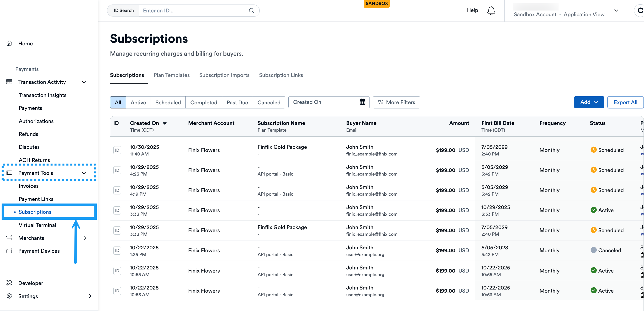Select the Canceled status filter
644x311 pixels.
(269, 102)
